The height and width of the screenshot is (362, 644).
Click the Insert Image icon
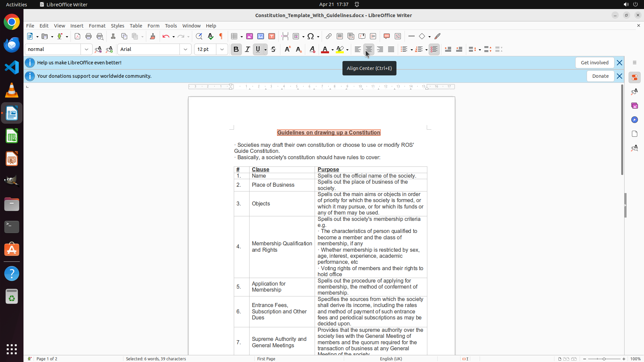click(250, 36)
